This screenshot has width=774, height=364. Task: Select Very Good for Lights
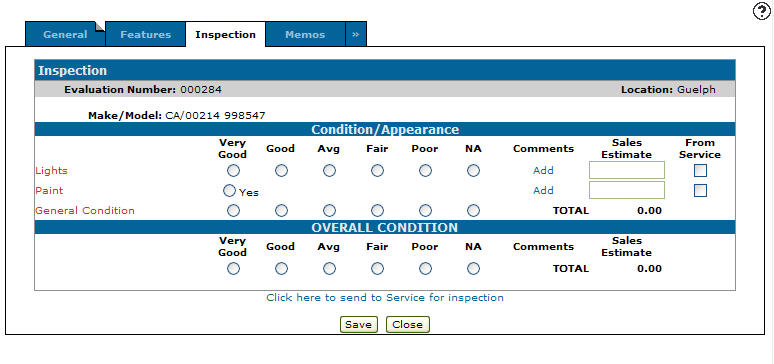point(233,171)
